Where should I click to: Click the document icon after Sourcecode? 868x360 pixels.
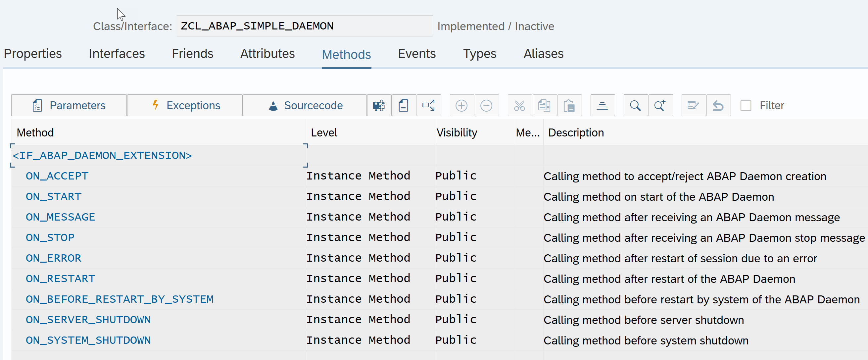[x=404, y=106]
